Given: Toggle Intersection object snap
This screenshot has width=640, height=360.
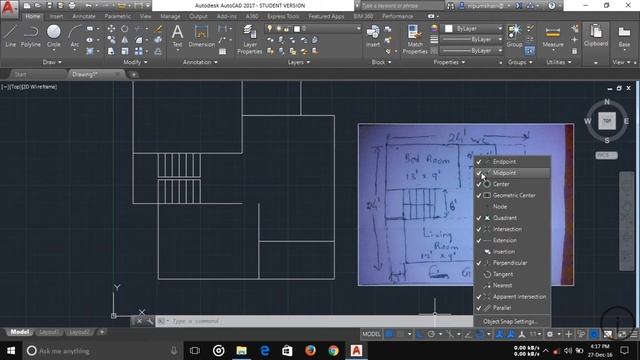Looking at the screenshot, I should (512, 229).
